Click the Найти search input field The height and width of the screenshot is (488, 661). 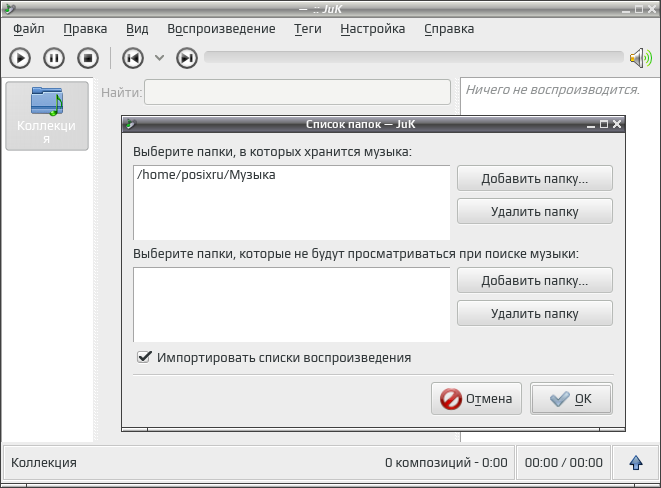(297, 92)
